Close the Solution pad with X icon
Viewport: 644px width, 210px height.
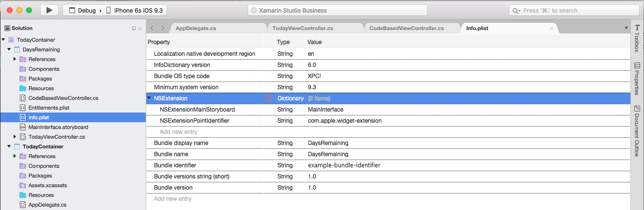coord(140,29)
